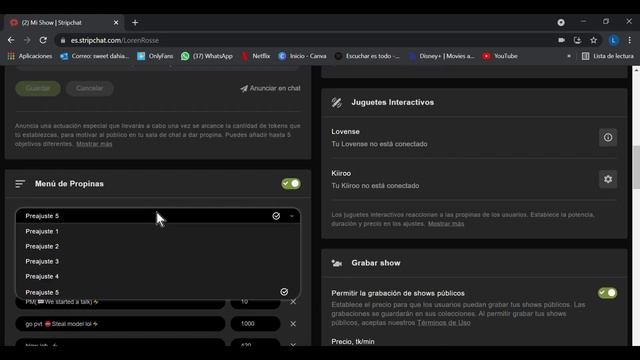Select Preajuste 2 option
The width and height of the screenshot is (640, 360).
pos(158,247)
